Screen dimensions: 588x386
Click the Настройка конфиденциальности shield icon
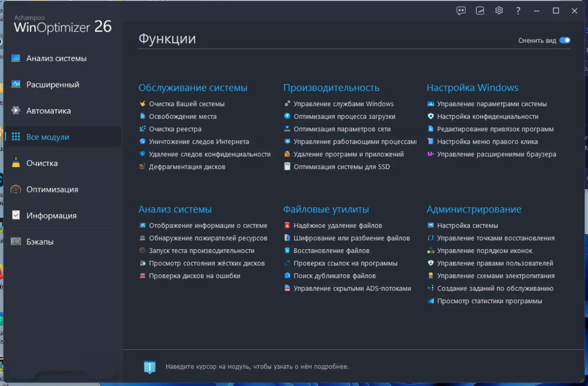coord(430,117)
